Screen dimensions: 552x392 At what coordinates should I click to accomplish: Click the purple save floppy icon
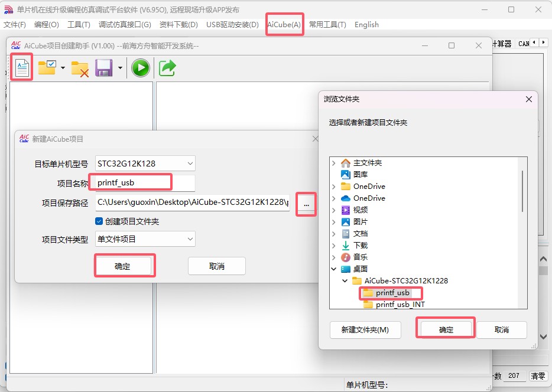pos(103,68)
